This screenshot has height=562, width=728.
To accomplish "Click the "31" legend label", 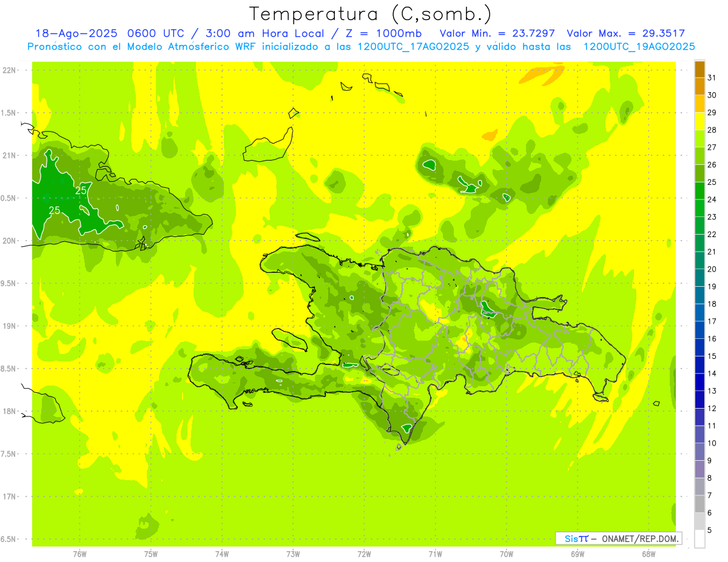I will pyautogui.click(x=712, y=78).
